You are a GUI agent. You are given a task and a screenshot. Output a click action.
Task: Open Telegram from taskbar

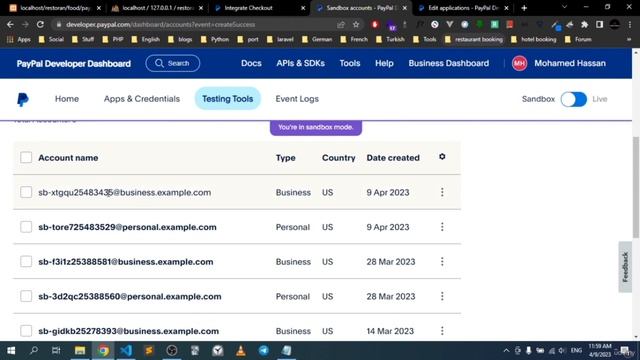[264, 350]
